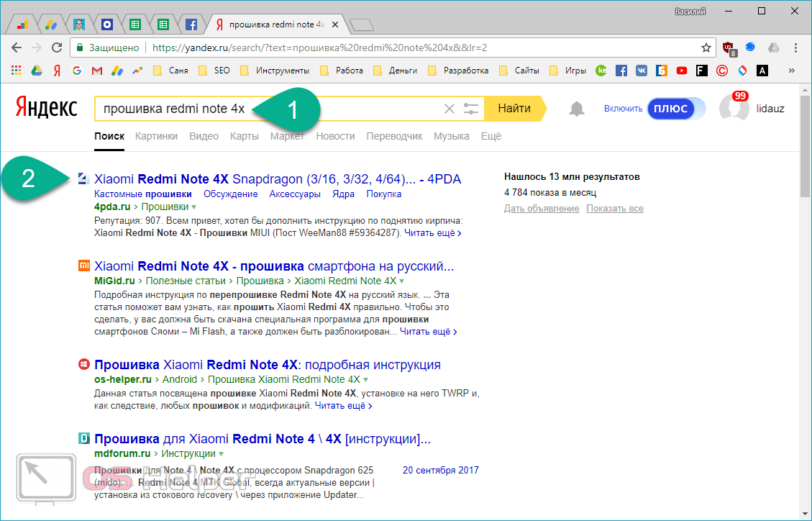Toggle the Yandex Plus switch
The height and width of the screenshot is (521, 812).
676,109
